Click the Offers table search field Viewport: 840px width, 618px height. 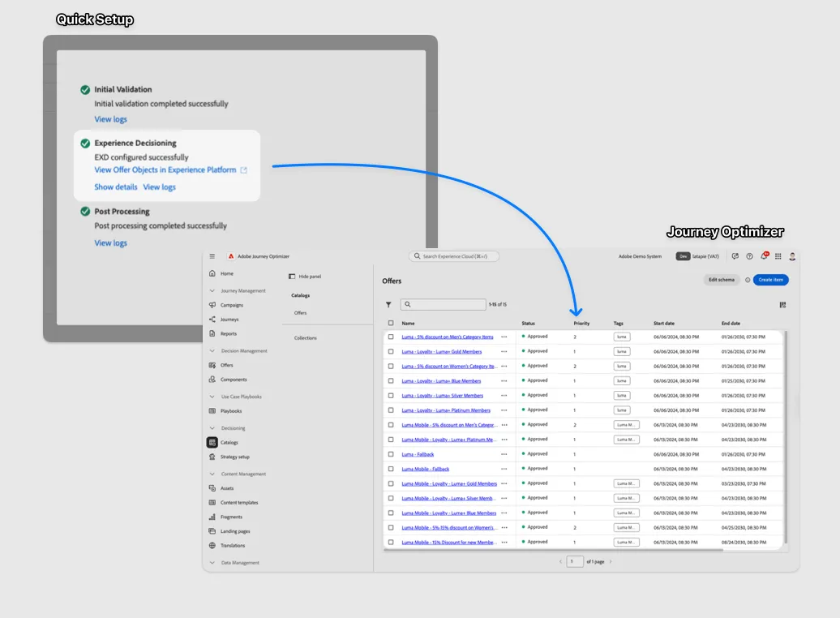443,304
